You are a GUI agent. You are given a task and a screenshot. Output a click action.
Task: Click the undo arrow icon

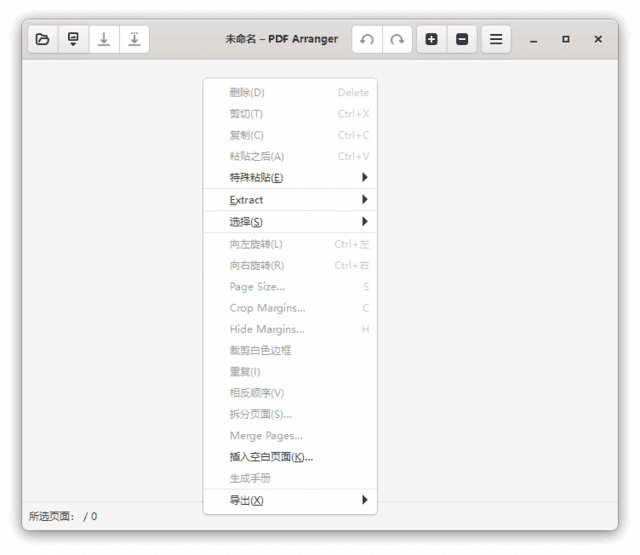[x=367, y=39]
